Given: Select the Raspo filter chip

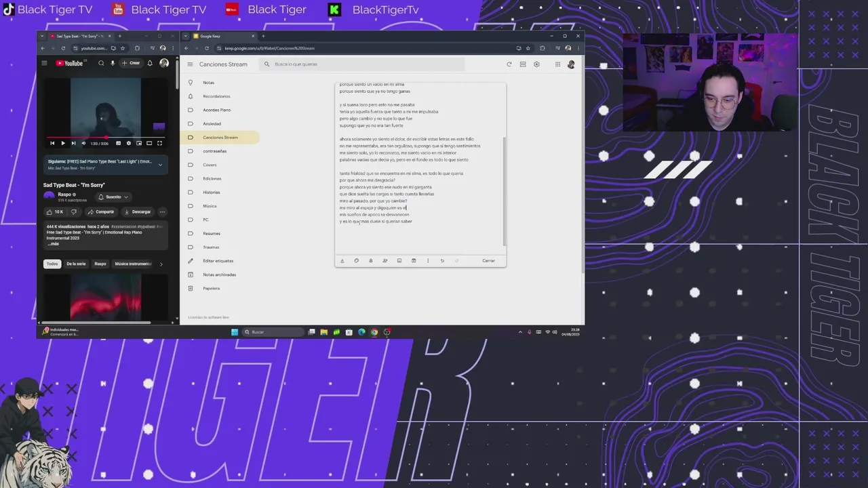Looking at the screenshot, I should 100,264.
